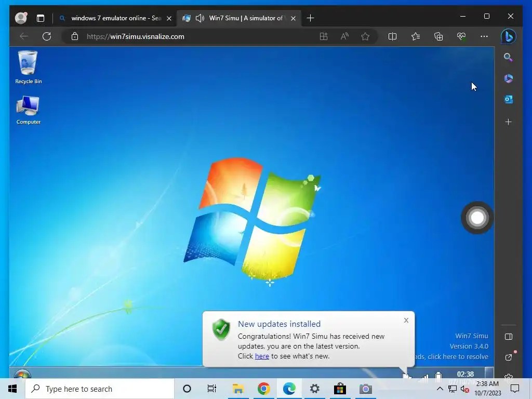The height and width of the screenshot is (399, 532).
Task: Open the Win7 Simu Start orb
Action: coord(22,374)
